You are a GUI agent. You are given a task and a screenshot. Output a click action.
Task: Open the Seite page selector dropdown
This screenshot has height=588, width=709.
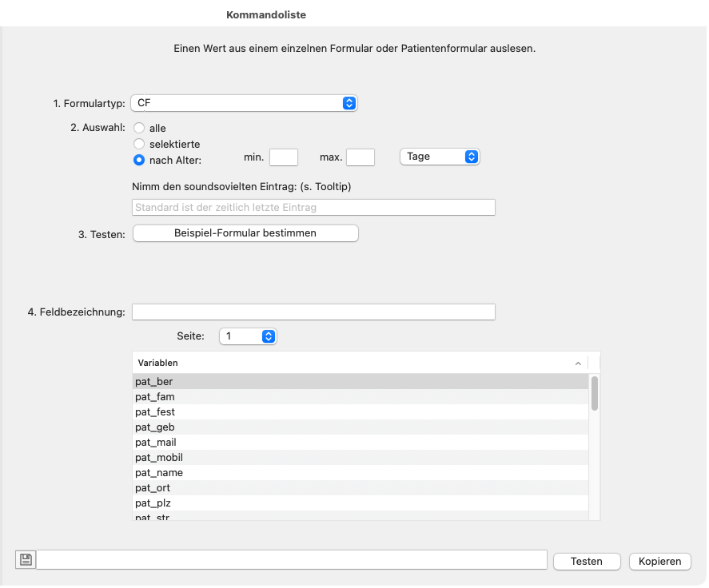pyautogui.click(x=248, y=336)
